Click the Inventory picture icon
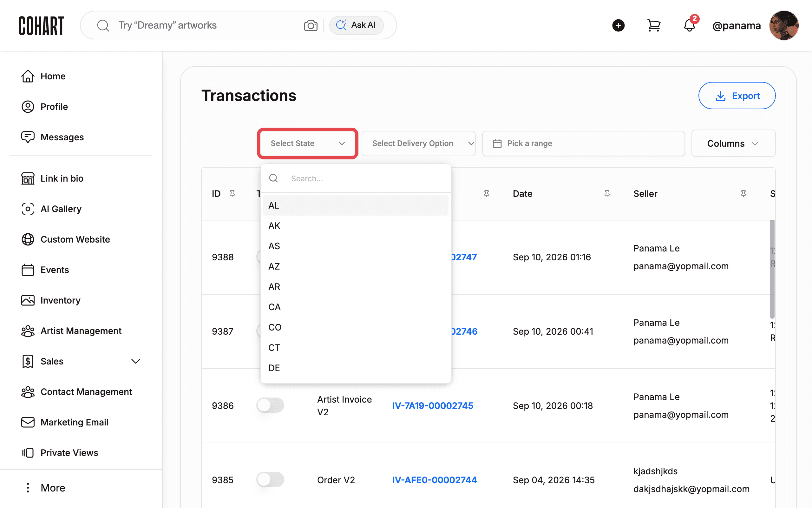This screenshot has width=812, height=508. (x=28, y=300)
